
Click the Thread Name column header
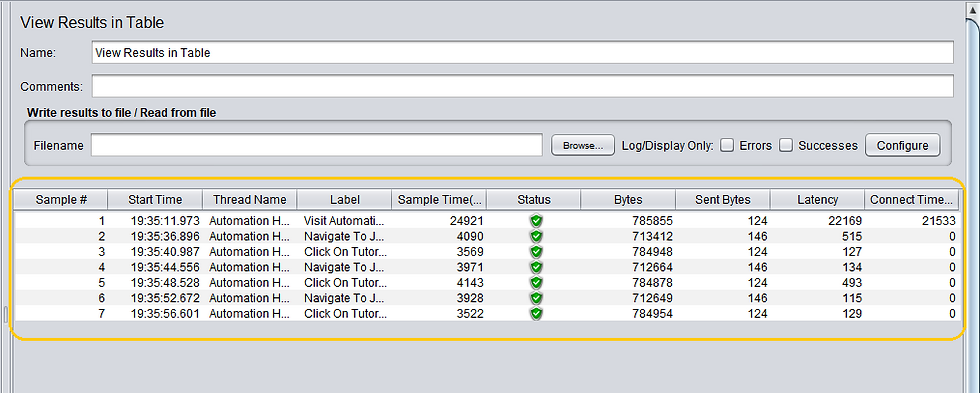tap(249, 200)
